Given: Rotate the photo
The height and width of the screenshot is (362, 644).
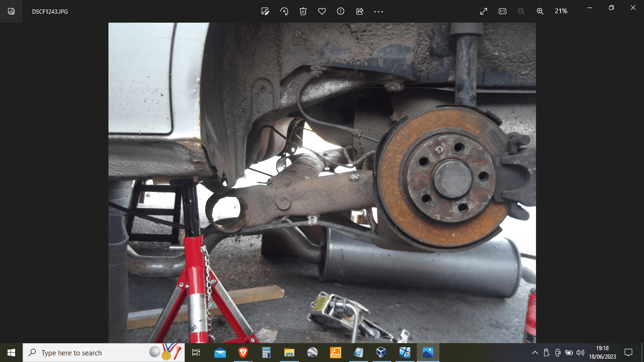Looking at the screenshot, I should 284,11.
